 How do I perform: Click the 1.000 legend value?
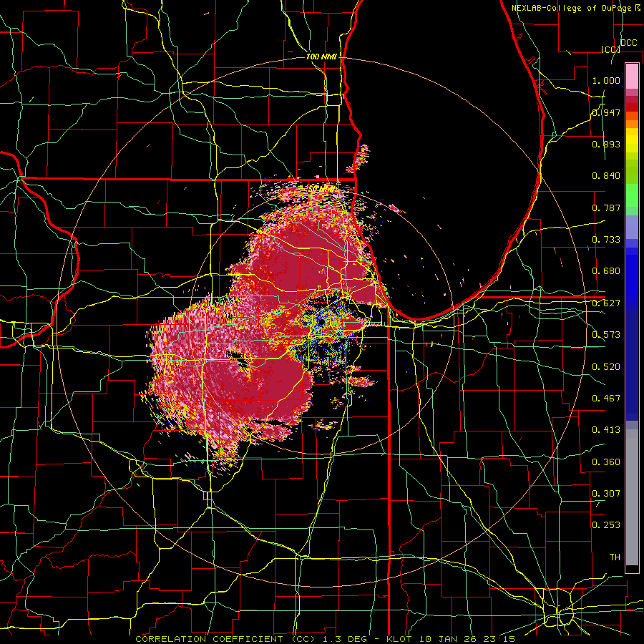pyautogui.click(x=606, y=80)
